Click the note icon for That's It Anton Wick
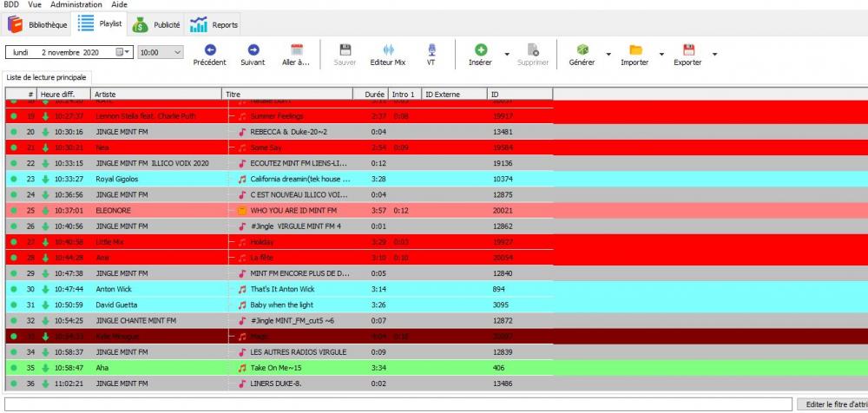The width and height of the screenshot is (868, 413). coord(242,289)
